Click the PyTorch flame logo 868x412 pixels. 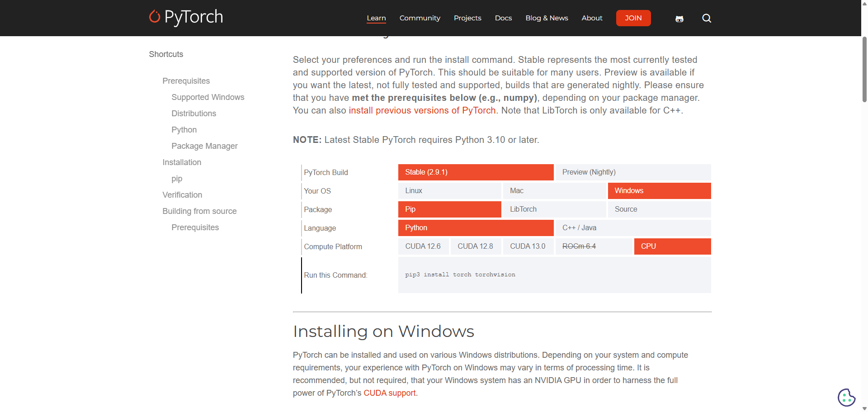point(186,17)
